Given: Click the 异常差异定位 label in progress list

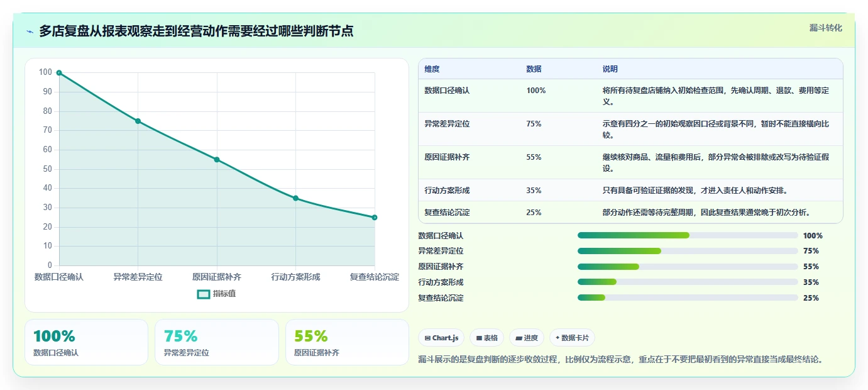Looking at the screenshot, I should [x=441, y=251].
